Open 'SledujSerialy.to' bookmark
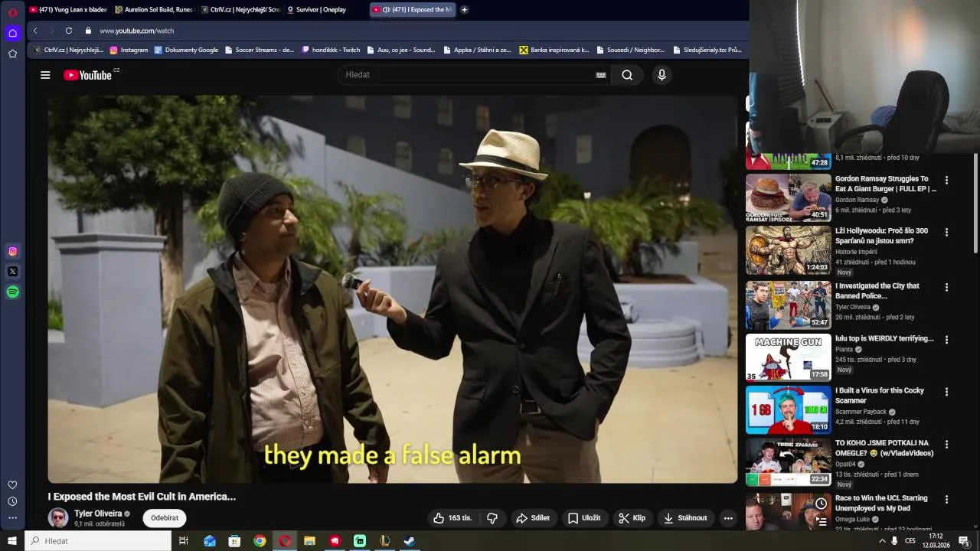The image size is (980, 551). coord(707,50)
